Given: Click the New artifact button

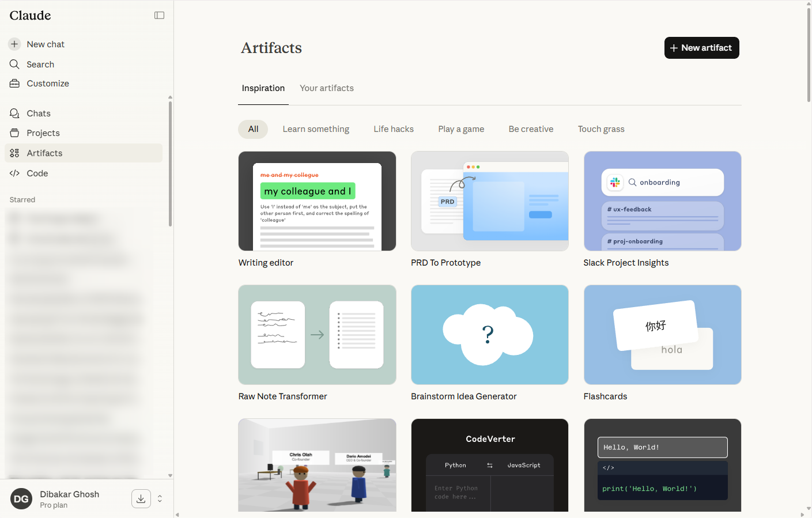Looking at the screenshot, I should [x=701, y=48].
